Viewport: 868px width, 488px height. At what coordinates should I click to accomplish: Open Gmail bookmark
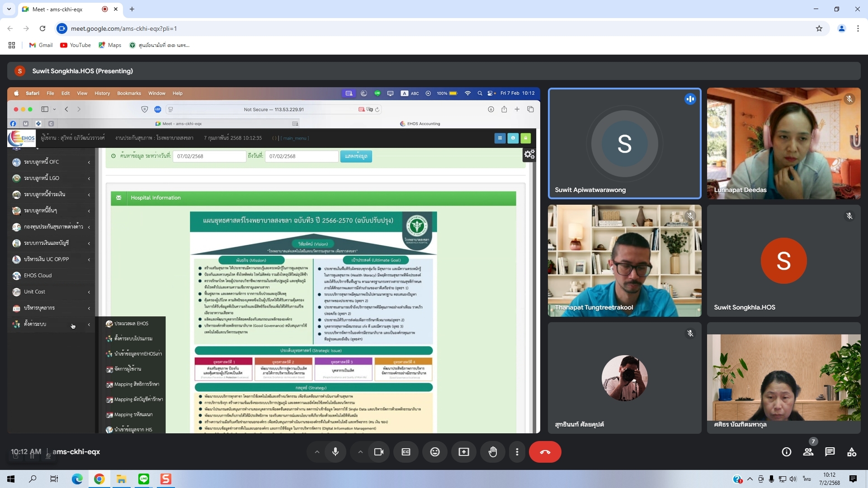click(41, 45)
